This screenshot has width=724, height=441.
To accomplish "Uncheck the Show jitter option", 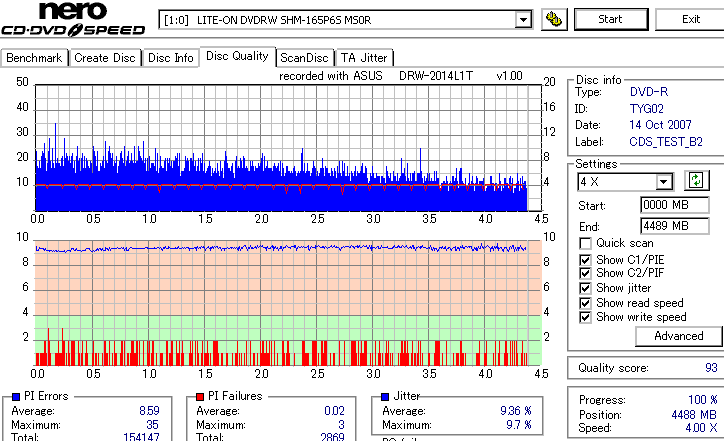I will (585, 288).
